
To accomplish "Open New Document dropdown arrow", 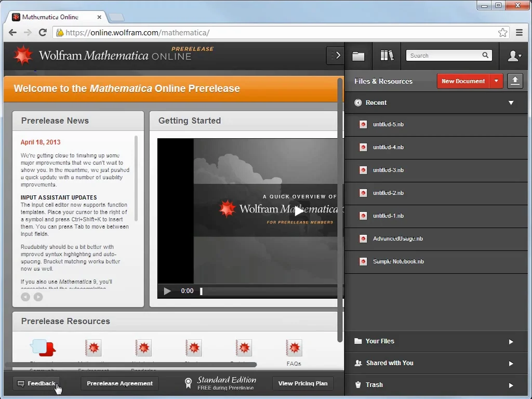I will coord(497,81).
